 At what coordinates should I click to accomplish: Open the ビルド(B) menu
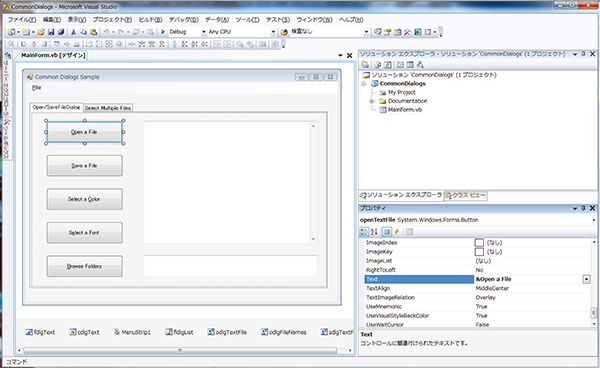tap(150, 20)
